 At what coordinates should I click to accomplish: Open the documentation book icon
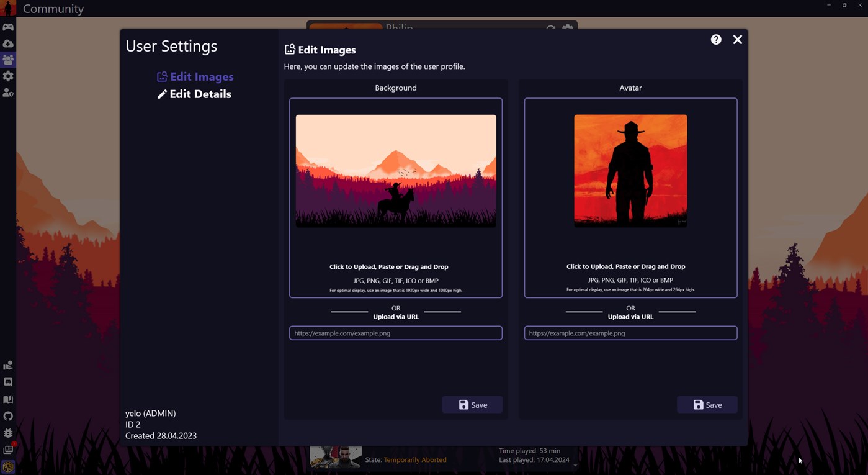8,399
